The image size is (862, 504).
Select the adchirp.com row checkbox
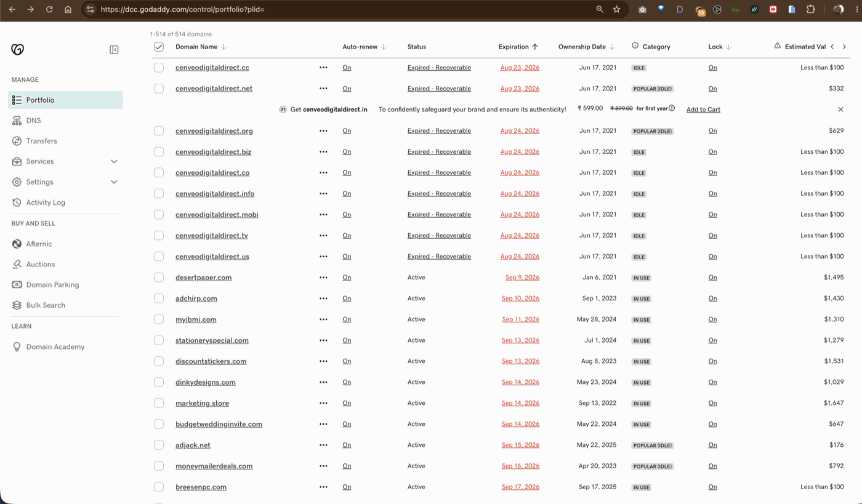coord(159,298)
